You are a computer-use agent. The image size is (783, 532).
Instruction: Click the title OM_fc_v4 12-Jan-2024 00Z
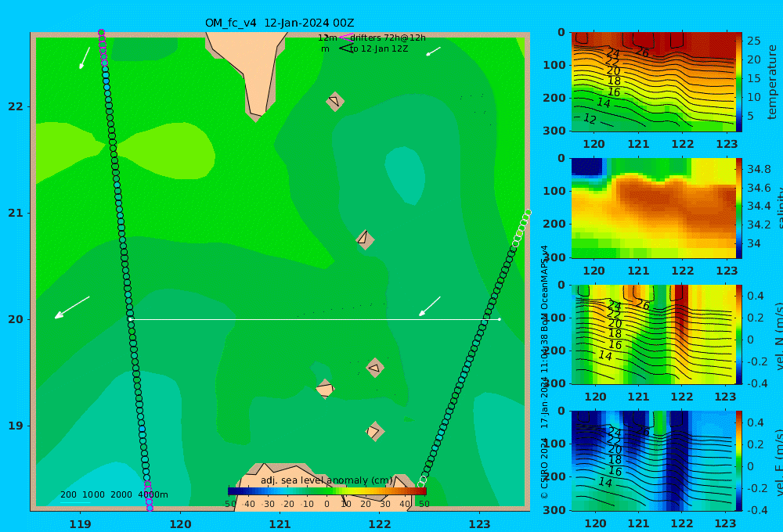tap(280, 23)
